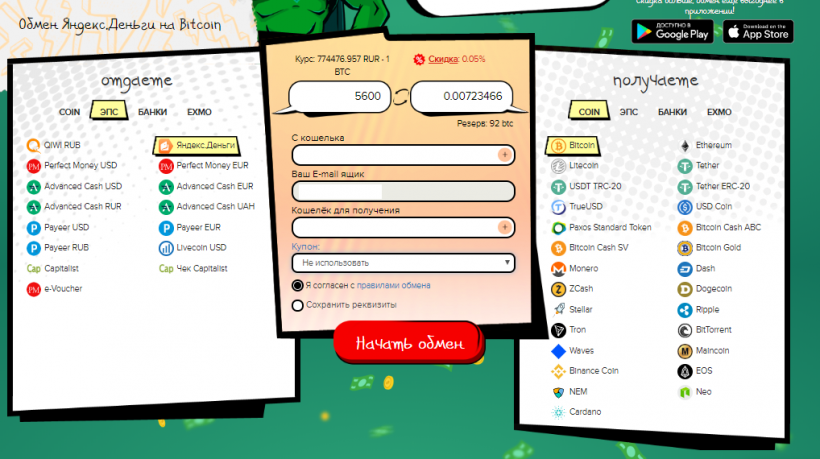Pick Binance Coin icon

coord(559,371)
